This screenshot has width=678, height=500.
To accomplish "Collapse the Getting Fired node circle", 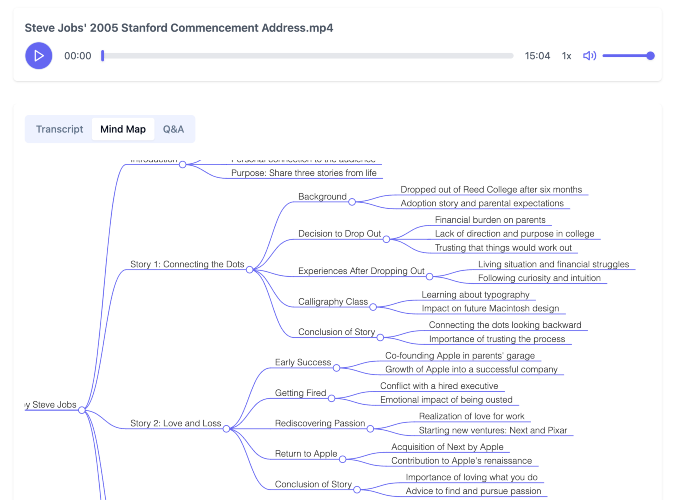I will pos(332,398).
